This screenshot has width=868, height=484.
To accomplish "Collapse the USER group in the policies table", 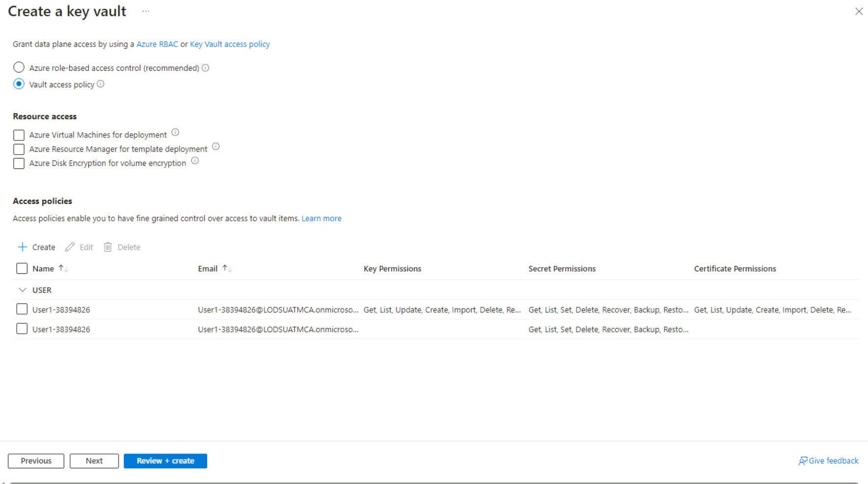I will 22,290.
